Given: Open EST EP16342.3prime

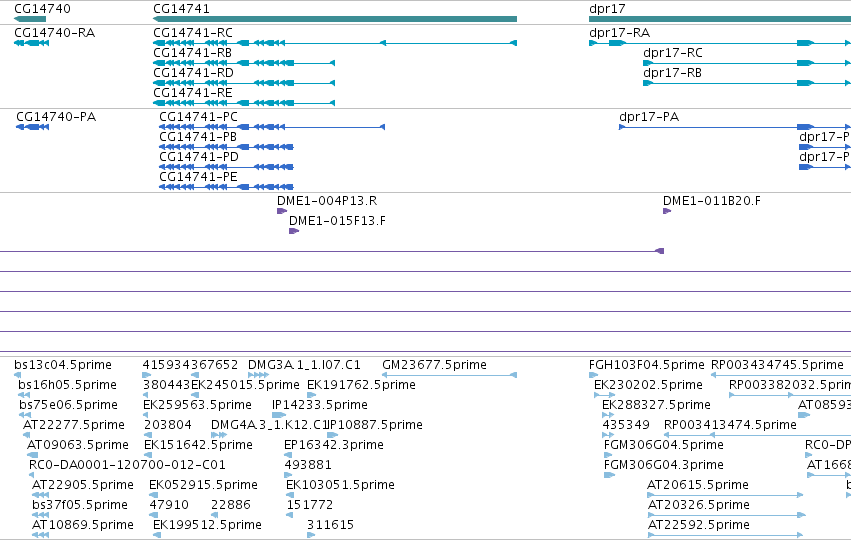Looking at the screenshot, I should (x=333, y=445).
